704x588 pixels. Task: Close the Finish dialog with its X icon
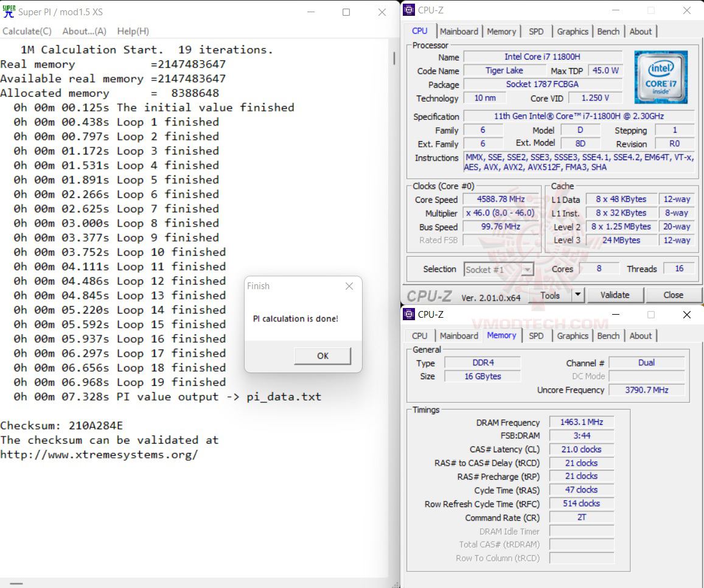tap(349, 285)
